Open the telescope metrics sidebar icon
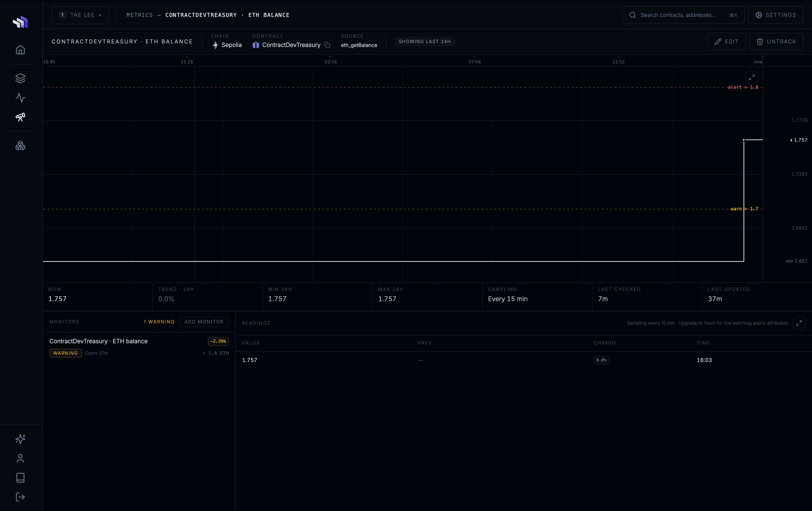 pos(21,117)
